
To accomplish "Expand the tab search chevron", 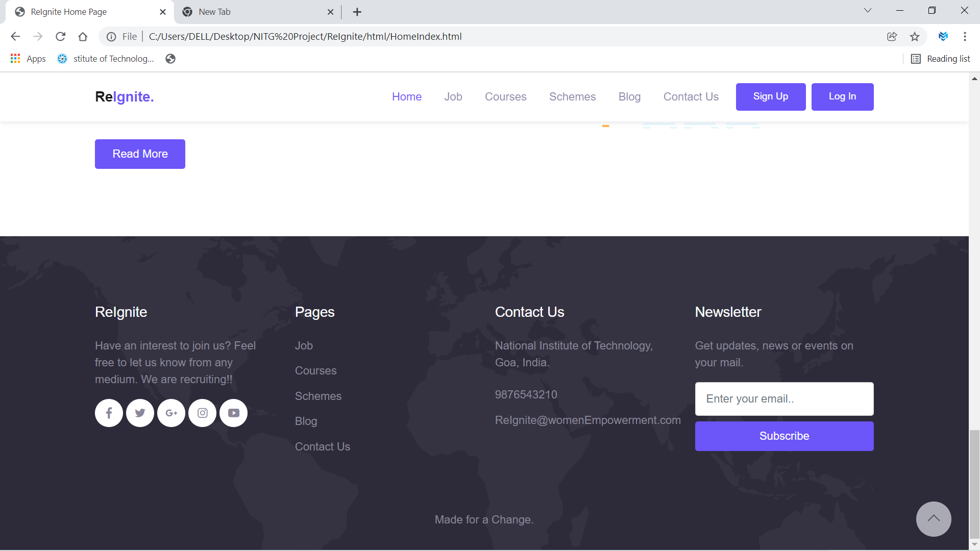I will [x=867, y=11].
